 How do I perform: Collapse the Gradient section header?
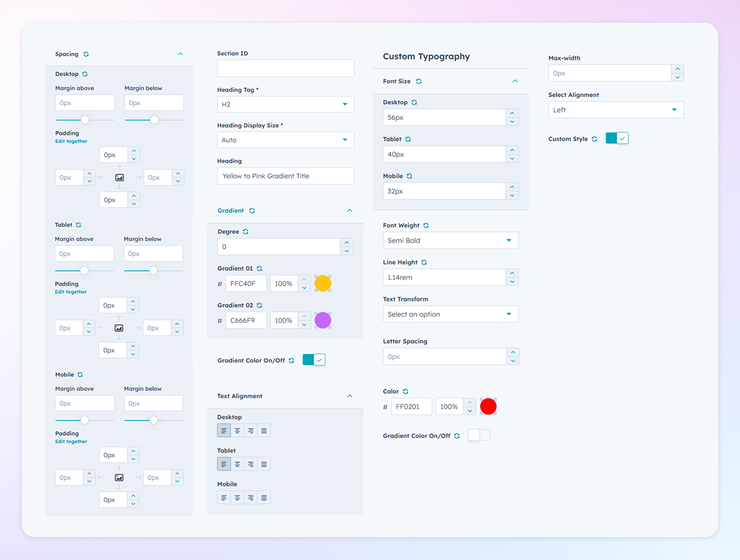(x=349, y=211)
